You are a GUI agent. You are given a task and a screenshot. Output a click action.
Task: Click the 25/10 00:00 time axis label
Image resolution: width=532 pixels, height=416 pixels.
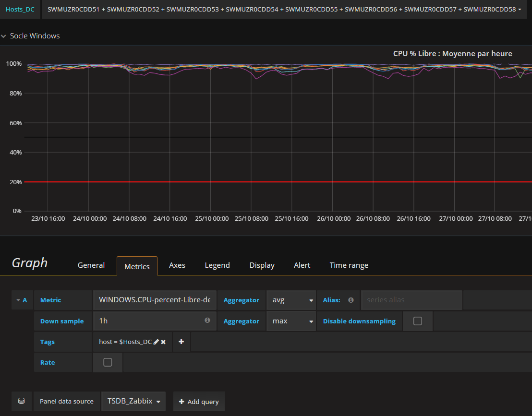coord(212,219)
